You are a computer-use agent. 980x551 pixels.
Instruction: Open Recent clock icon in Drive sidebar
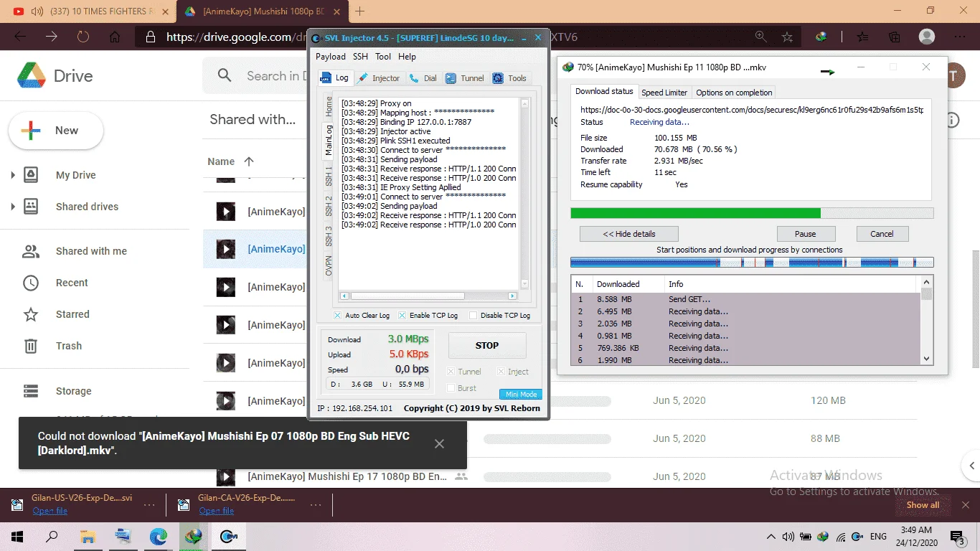[31, 283]
